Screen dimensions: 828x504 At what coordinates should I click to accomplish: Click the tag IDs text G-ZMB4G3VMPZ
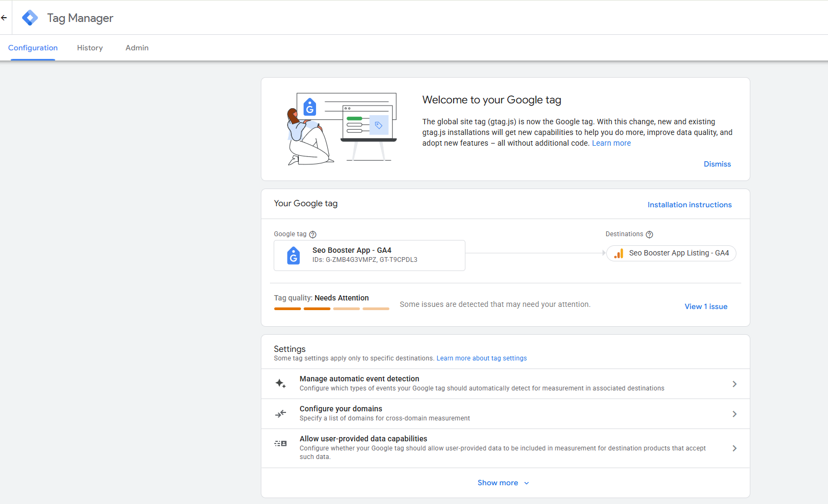351,260
